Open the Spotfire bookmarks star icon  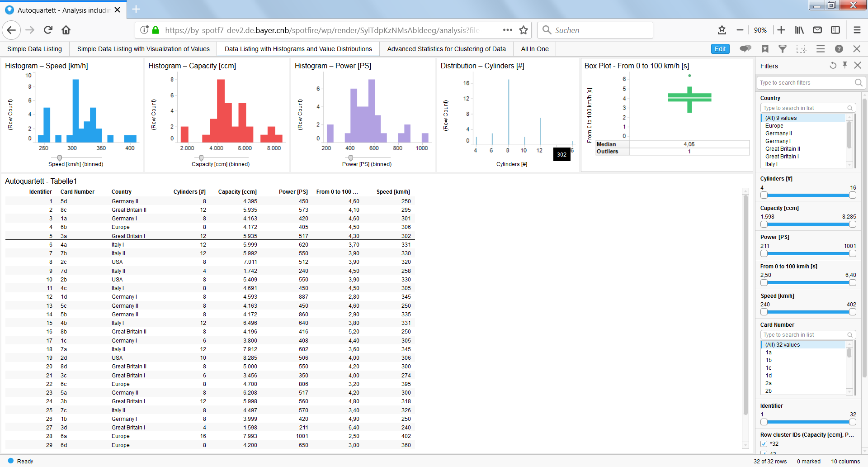(765, 49)
